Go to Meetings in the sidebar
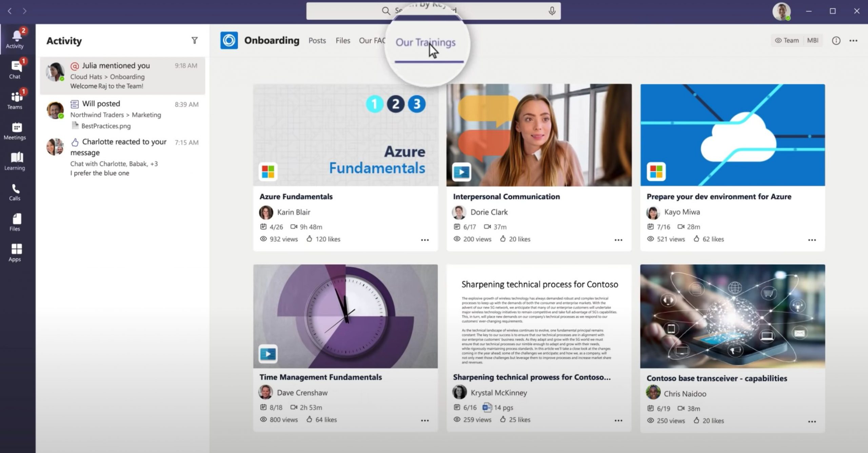Screen dimensions: 868x453 [x=15, y=131]
